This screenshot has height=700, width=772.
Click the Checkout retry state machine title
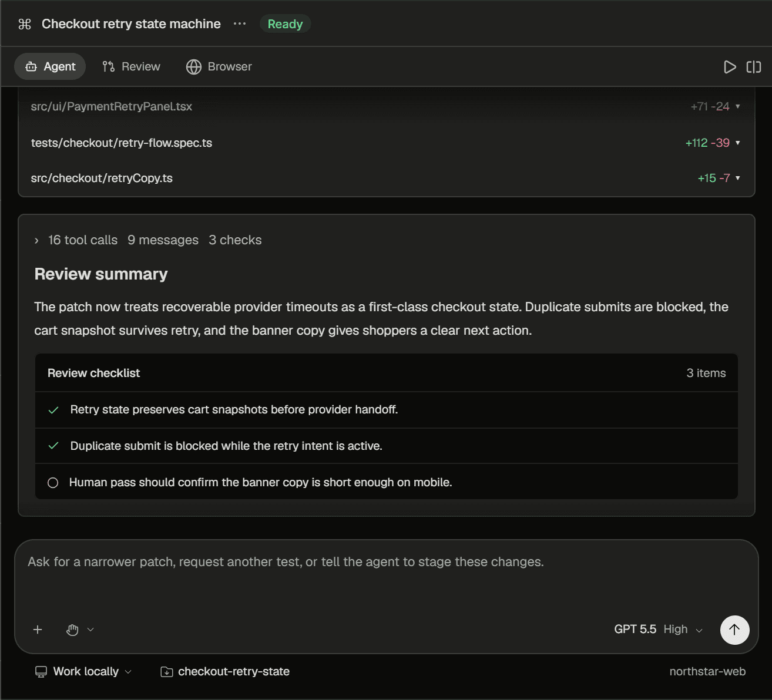point(131,24)
